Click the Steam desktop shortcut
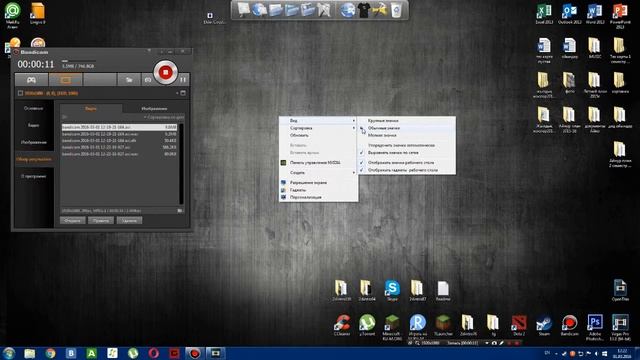Viewport: 640px width, 360px height. (x=544, y=325)
